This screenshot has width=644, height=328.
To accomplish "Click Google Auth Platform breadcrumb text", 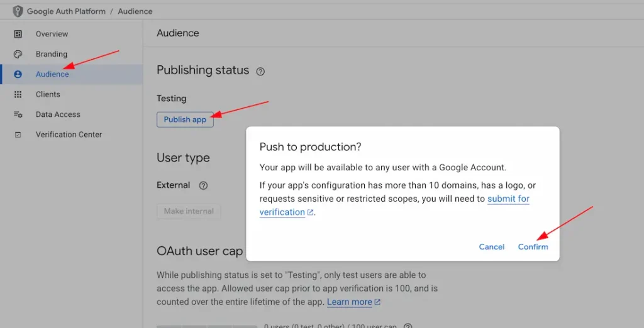I will click(70, 11).
